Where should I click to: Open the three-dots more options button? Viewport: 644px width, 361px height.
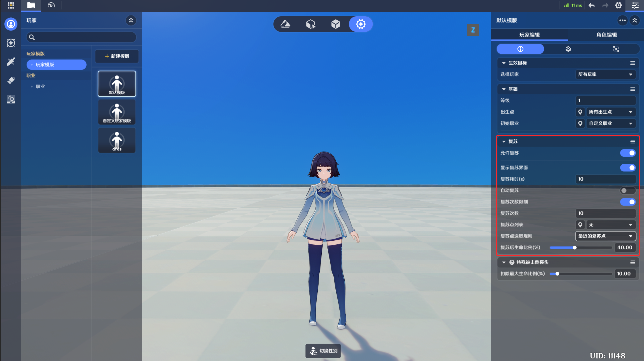[x=622, y=20]
